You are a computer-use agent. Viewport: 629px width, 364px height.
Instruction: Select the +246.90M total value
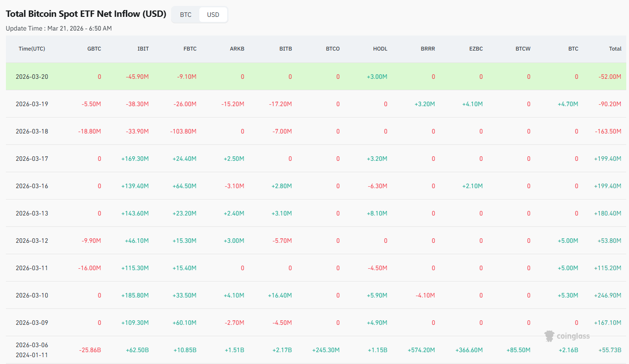coord(608,295)
